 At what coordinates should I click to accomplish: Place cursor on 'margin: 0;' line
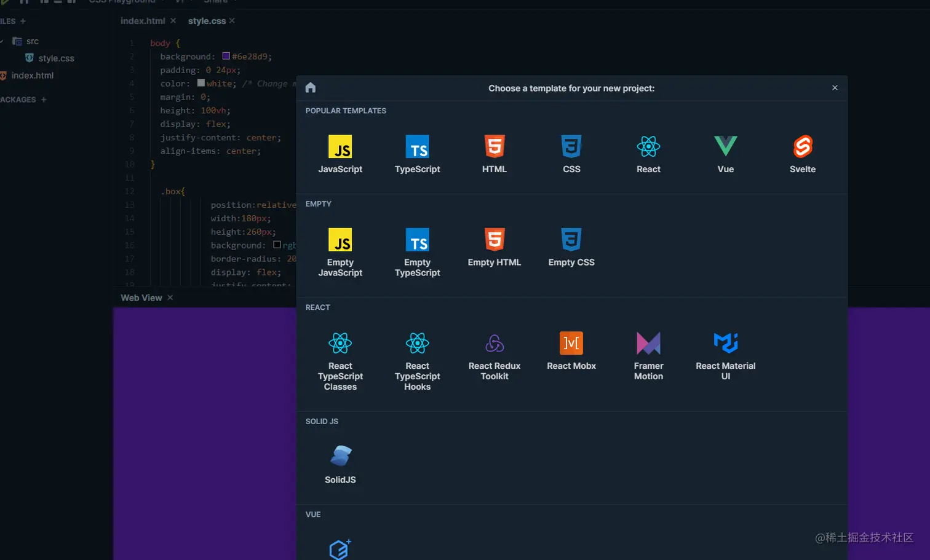click(185, 97)
